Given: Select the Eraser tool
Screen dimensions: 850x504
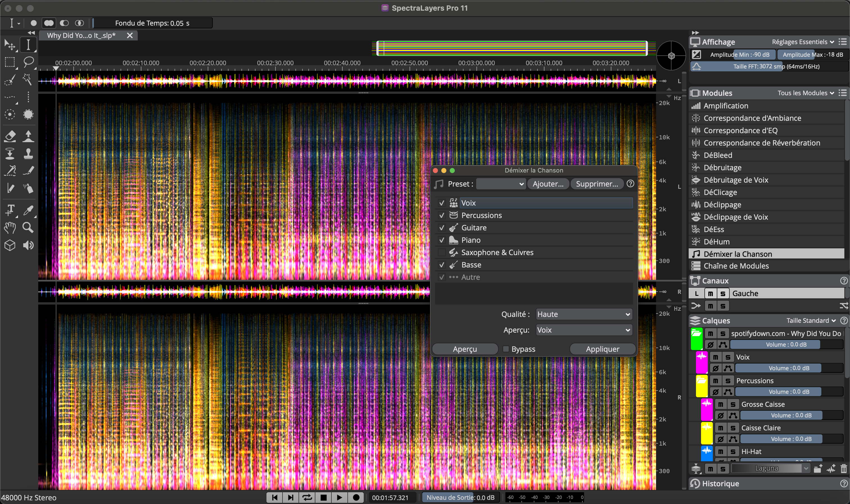Looking at the screenshot, I should 10,136.
